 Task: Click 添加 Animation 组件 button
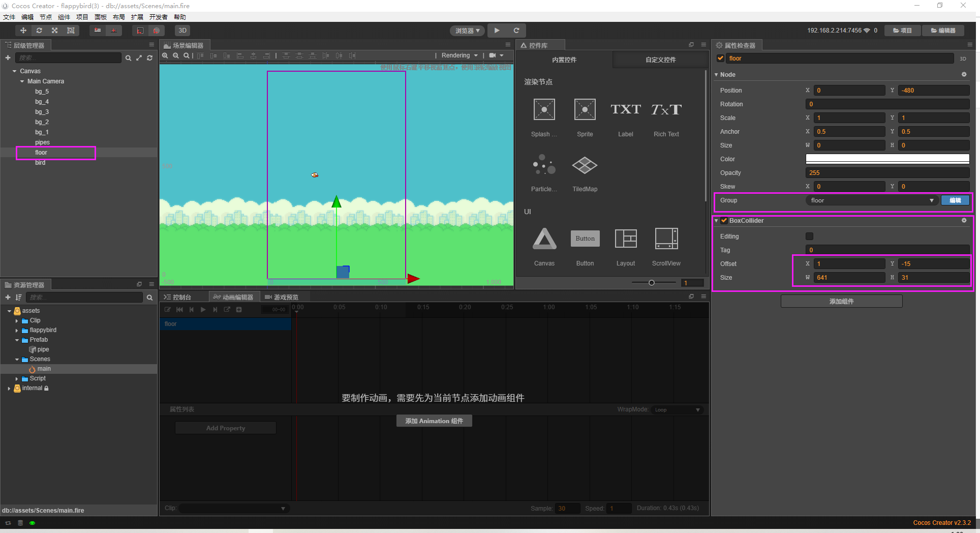[434, 421]
